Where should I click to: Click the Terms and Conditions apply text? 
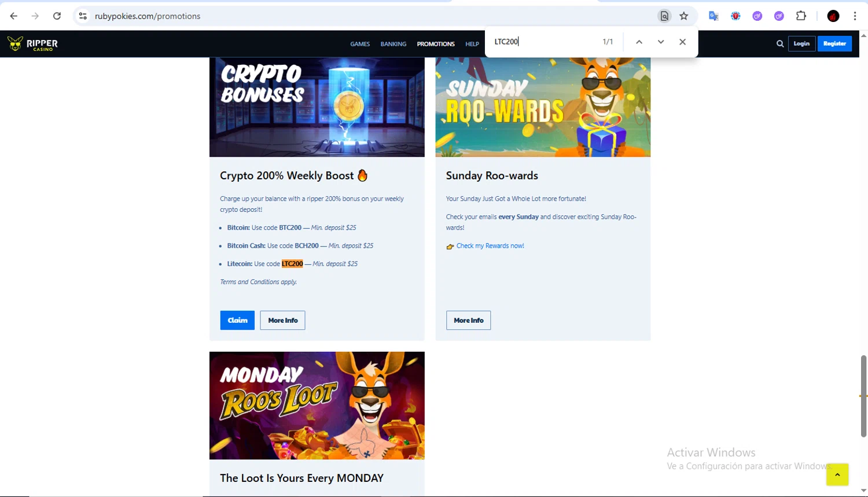point(258,282)
